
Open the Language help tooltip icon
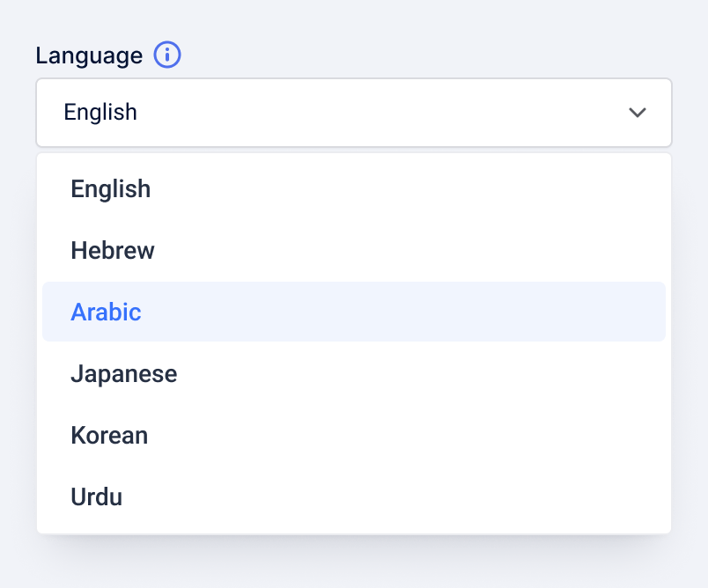(167, 55)
